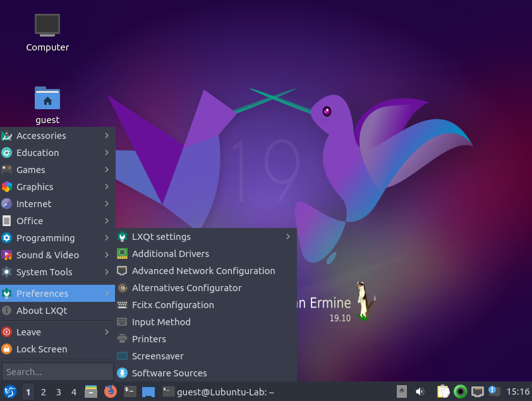Click the Advanced Network Configuration icon
This screenshot has height=401, width=532.
122,271
